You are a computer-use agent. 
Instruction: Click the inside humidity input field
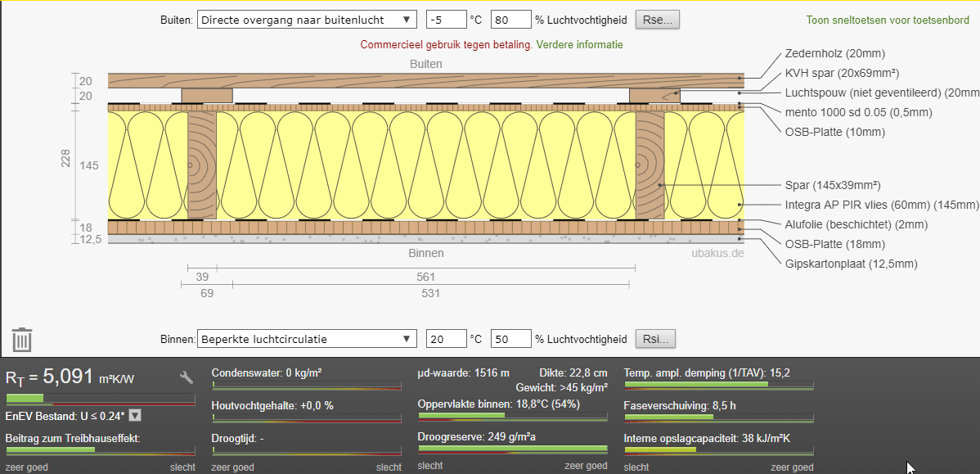[510, 339]
